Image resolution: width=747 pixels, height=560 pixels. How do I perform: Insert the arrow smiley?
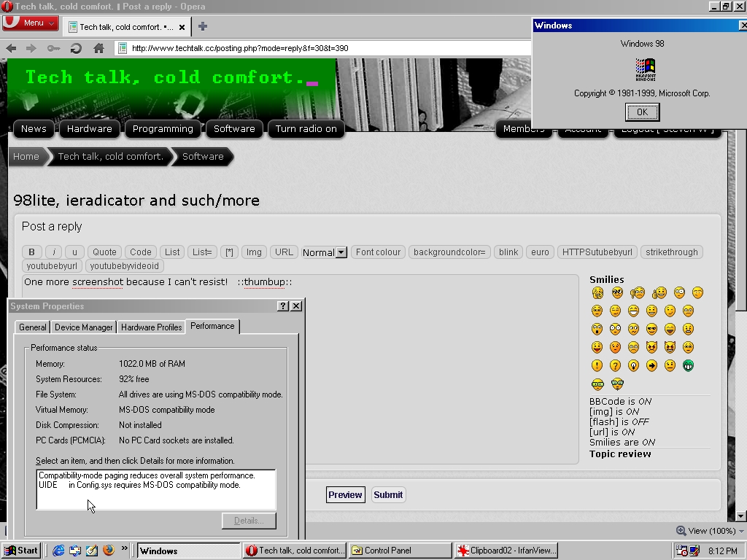(651, 366)
